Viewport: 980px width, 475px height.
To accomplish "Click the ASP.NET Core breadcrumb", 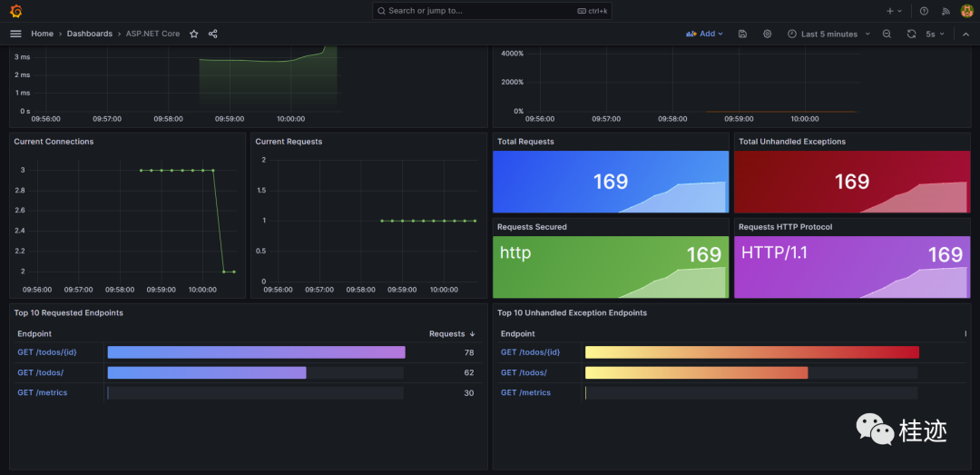I will [x=152, y=34].
